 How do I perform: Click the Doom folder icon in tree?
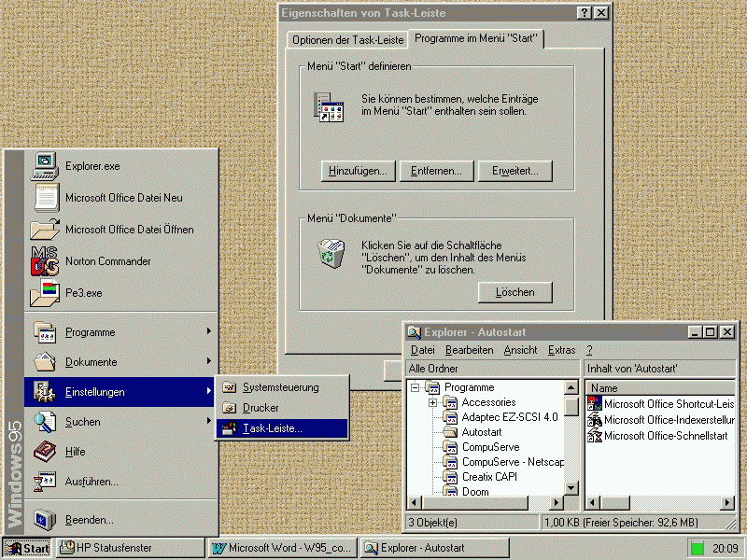point(450,491)
